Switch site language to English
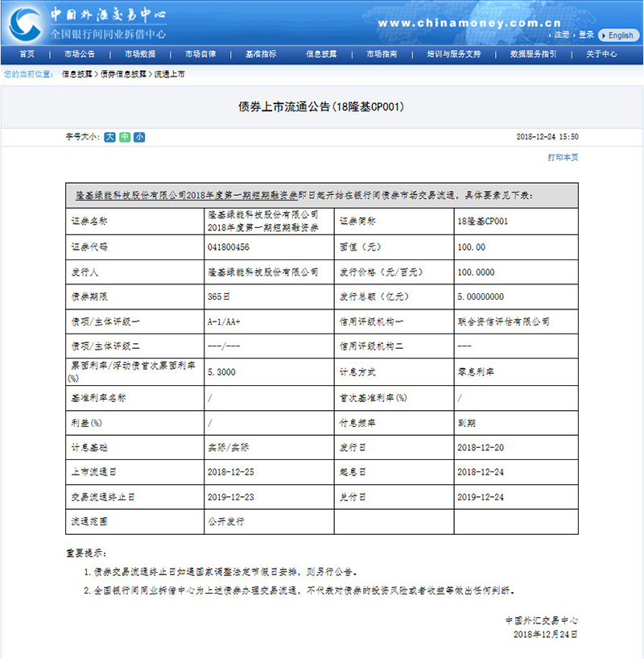This screenshot has height=659, width=644. pos(617,35)
